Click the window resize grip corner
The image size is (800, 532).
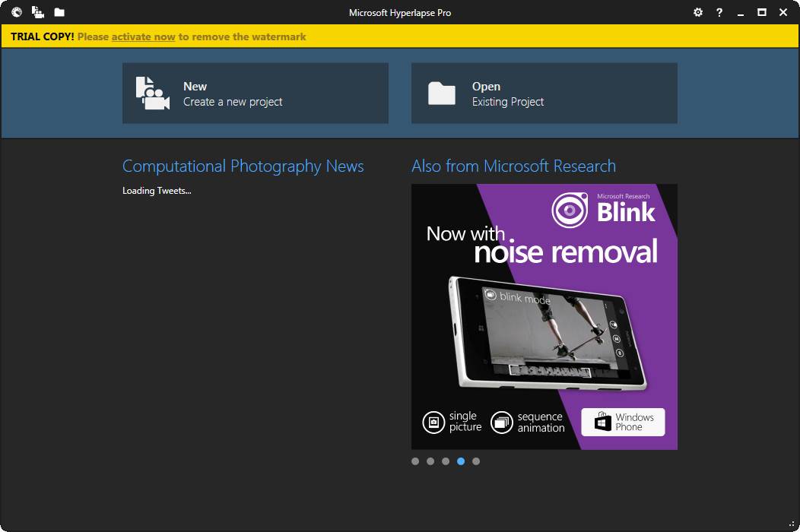click(x=792, y=524)
